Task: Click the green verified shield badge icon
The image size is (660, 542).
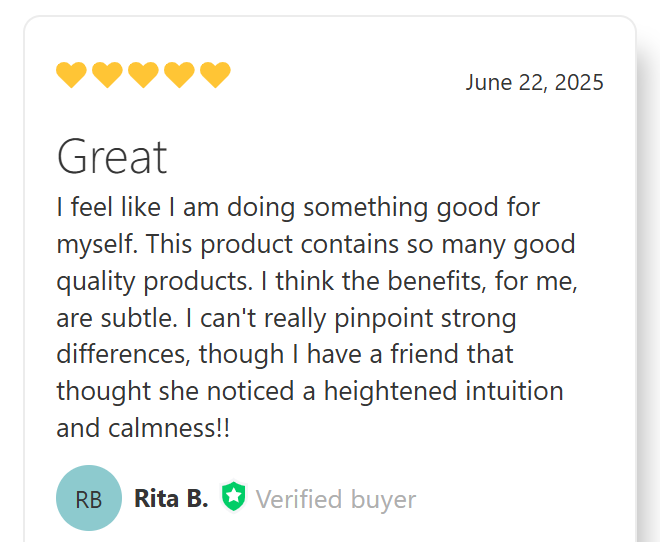Action: [x=234, y=497]
